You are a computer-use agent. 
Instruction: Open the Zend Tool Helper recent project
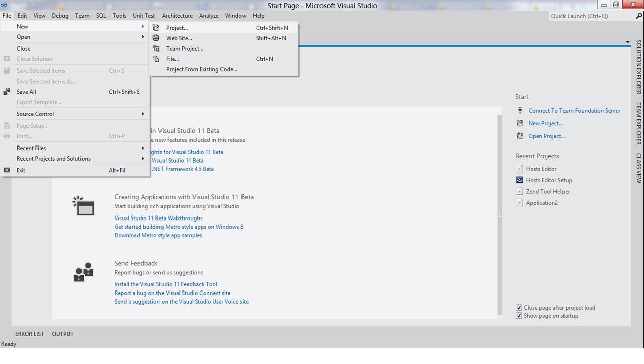(548, 191)
